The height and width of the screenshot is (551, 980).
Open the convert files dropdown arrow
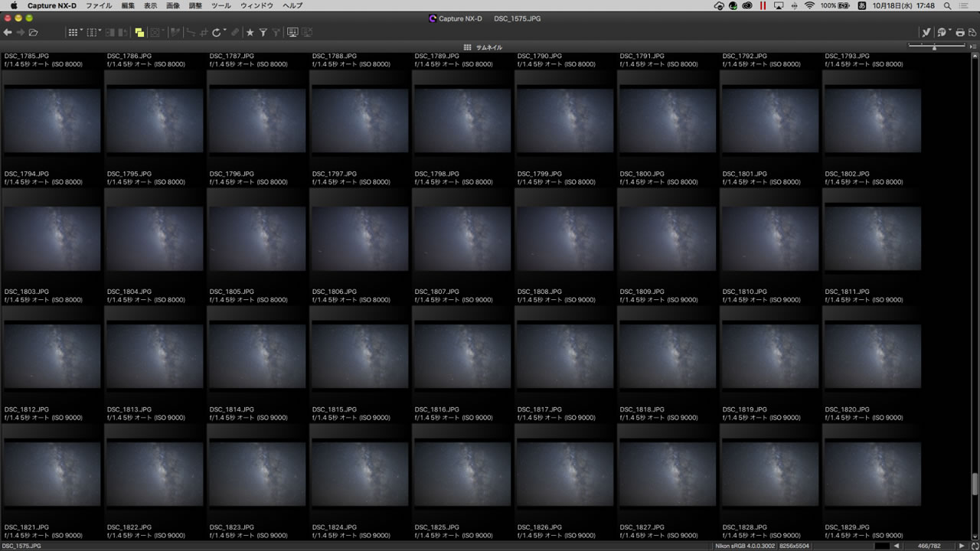pos(950,30)
